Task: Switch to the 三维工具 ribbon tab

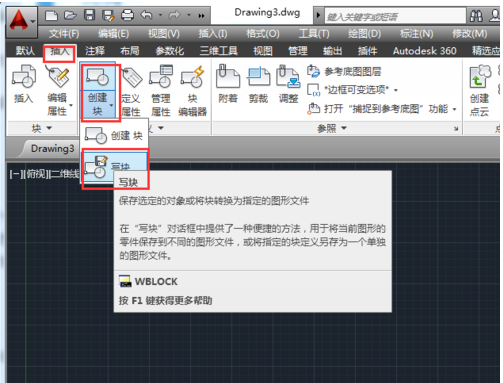Action: pyautogui.click(x=218, y=51)
